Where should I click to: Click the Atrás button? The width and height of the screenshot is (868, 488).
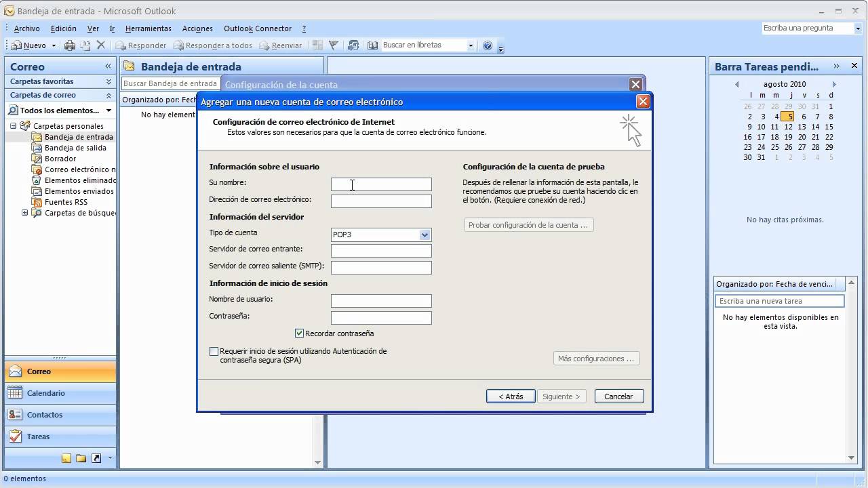click(x=511, y=396)
